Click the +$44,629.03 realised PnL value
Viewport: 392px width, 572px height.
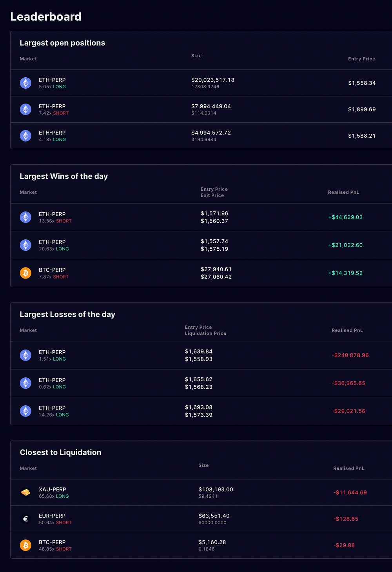pos(345,217)
